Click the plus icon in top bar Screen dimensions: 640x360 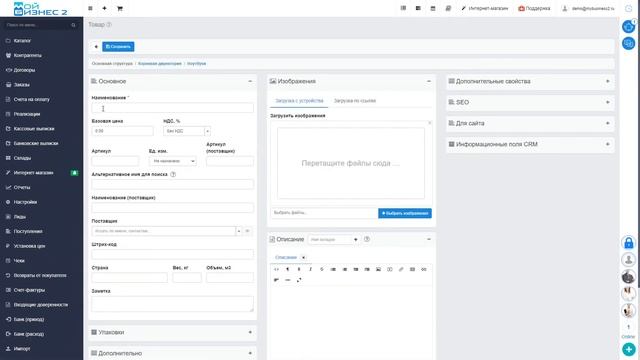[104, 8]
